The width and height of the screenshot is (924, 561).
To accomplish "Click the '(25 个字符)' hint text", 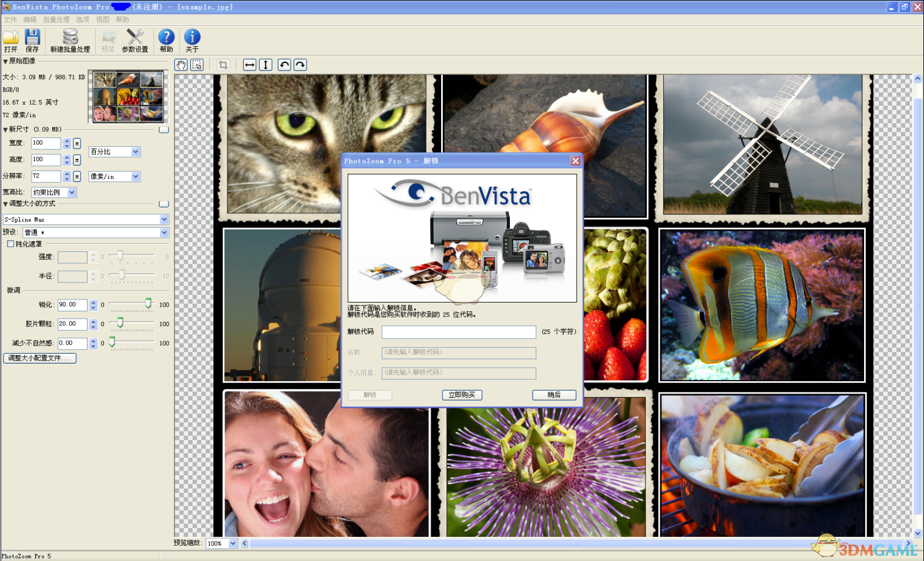I will click(x=559, y=332).
